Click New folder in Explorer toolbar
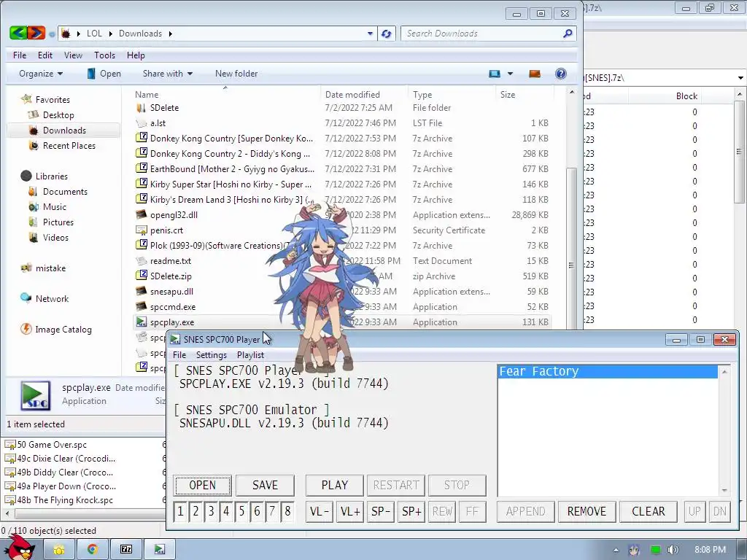 (x=236, y=74)
